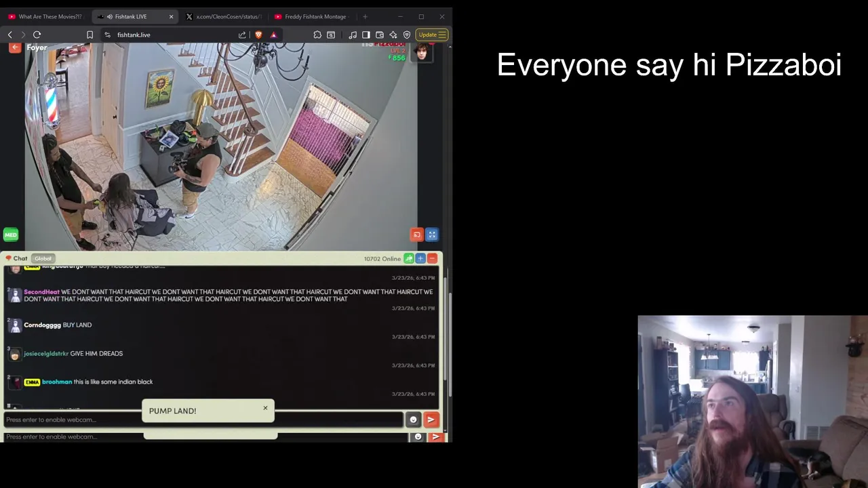Bookmark this page with the bookmark icon
868x488 pixels.
[x=90, y=35]
